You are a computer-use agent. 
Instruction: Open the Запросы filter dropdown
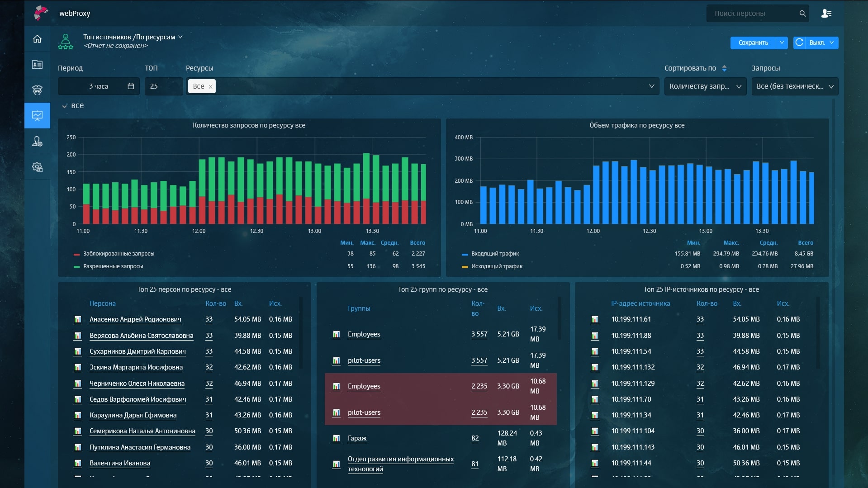(794, 86)
